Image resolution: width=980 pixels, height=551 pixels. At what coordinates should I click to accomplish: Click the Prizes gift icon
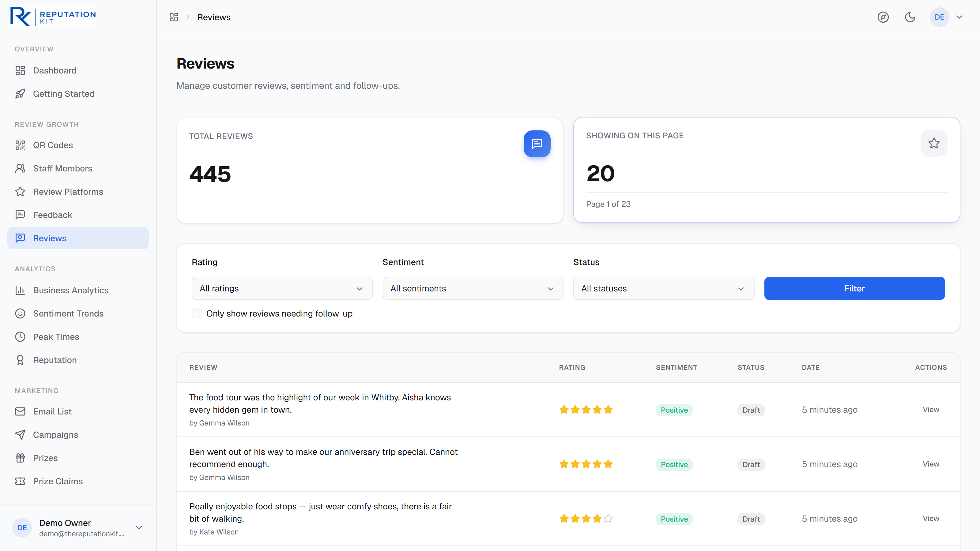(x=20, y=458)
